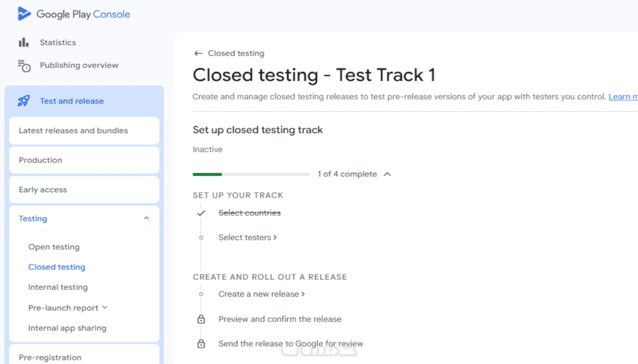This screenshot has height=364, width=638.
Task: Click the Test and release rocket icon
Action: click(24, 101)
